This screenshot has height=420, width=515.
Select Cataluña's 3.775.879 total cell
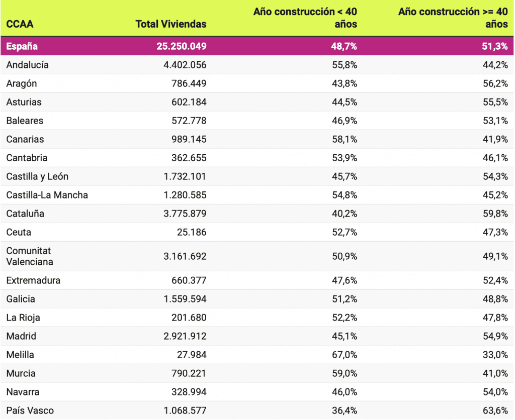point(185,214)
